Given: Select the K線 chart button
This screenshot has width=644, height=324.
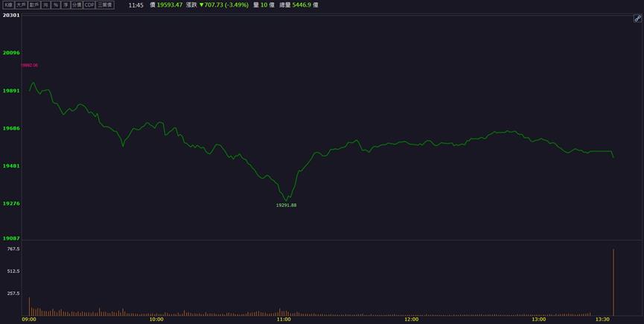Looking at the screenshot, I should click(x=9, y=5).
